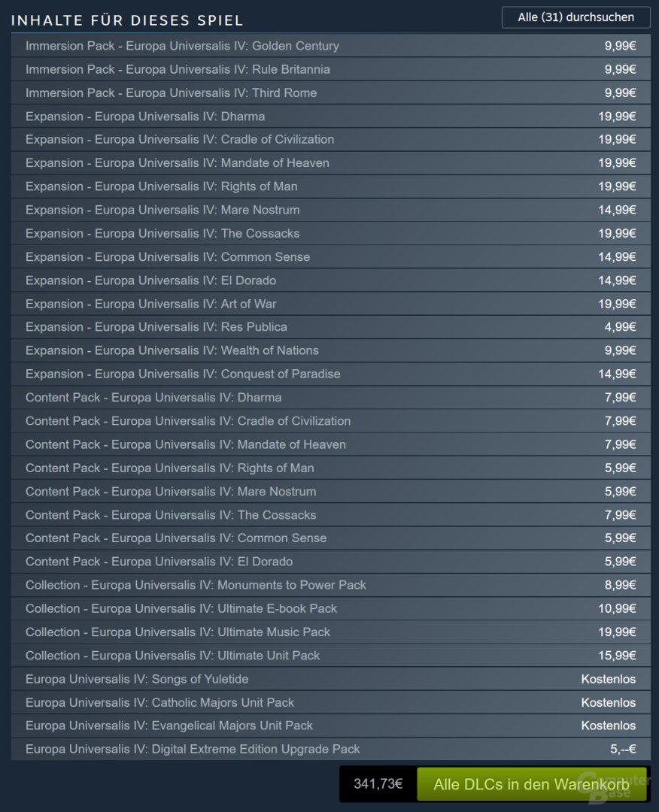The height and width of the screenshot is (812, 659).
Task: Select free Songs of Yuletide DLC
Action: 330,679
